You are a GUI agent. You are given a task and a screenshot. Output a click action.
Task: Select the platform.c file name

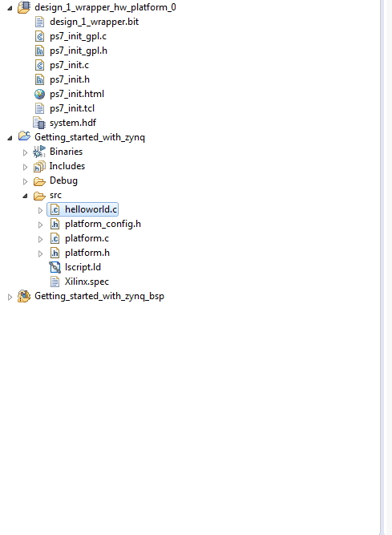click(x=87, y=238)
